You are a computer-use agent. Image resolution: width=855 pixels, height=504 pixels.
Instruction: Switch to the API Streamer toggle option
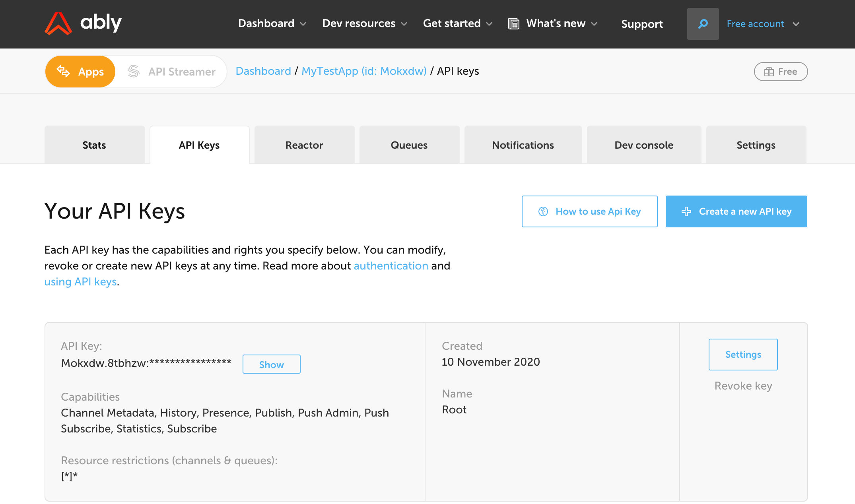point(172,72)
